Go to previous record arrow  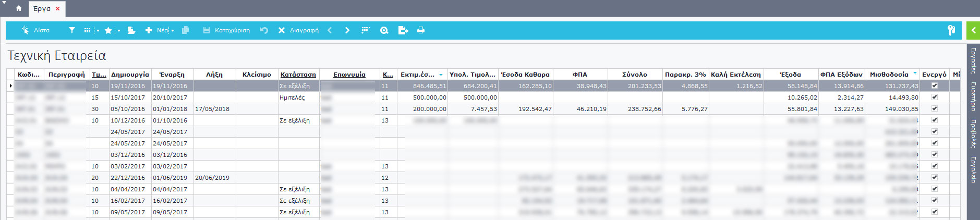330,30
